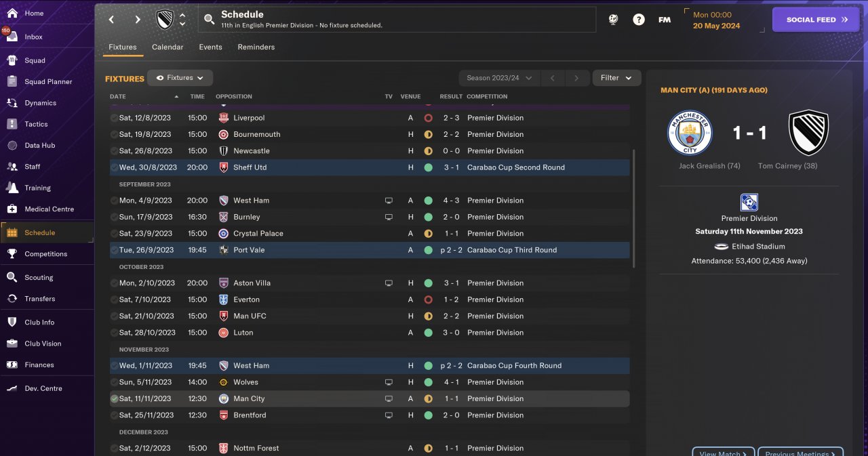The image size is (868, 456).
Task: Switch to the Calendar tab
Action: click(167, 47)
